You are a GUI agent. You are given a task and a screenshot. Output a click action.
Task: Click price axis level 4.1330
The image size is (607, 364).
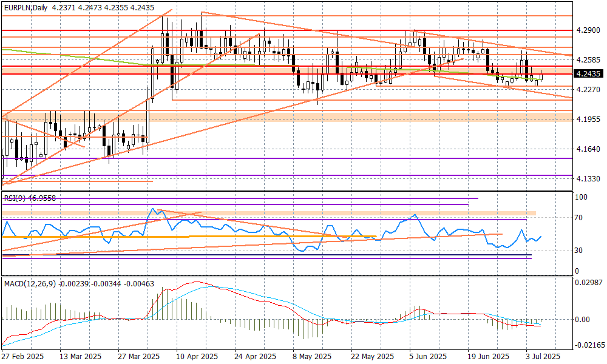point(588,179)
